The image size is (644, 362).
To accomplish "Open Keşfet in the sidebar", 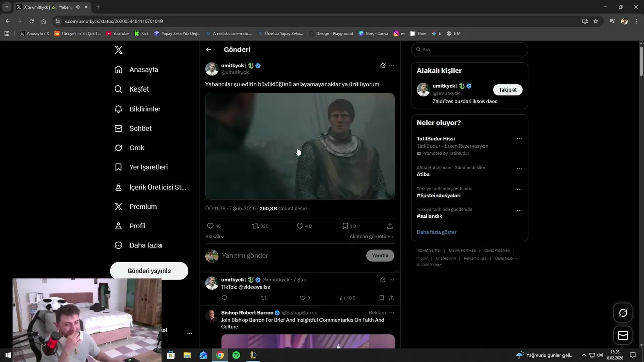I will point(132,89).
